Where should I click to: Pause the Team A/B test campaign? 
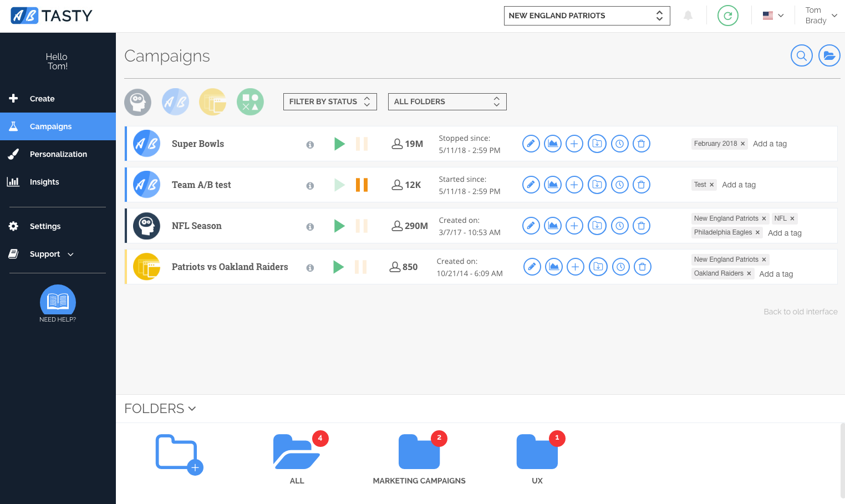click(362, 185)
